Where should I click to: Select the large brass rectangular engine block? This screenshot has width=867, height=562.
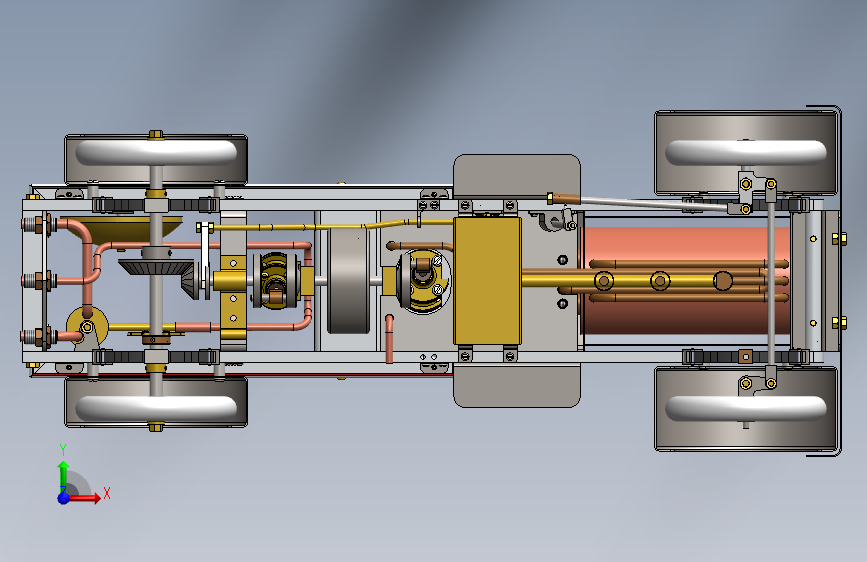(487, 280)
